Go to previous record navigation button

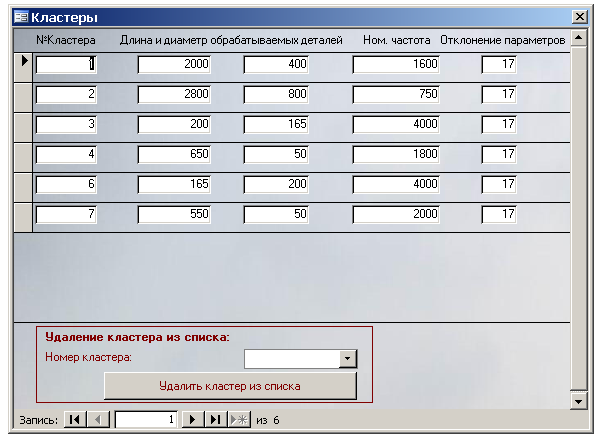click(x=98, y=420)
